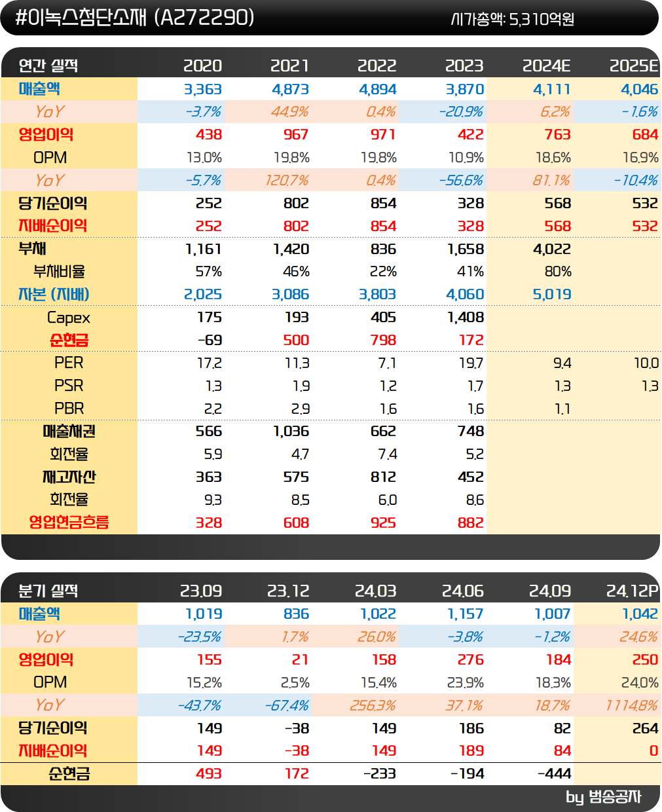Viewport: 662px width, 812px height.
Task: Select annual revenue value 3,870
Action: pos(465,89)
